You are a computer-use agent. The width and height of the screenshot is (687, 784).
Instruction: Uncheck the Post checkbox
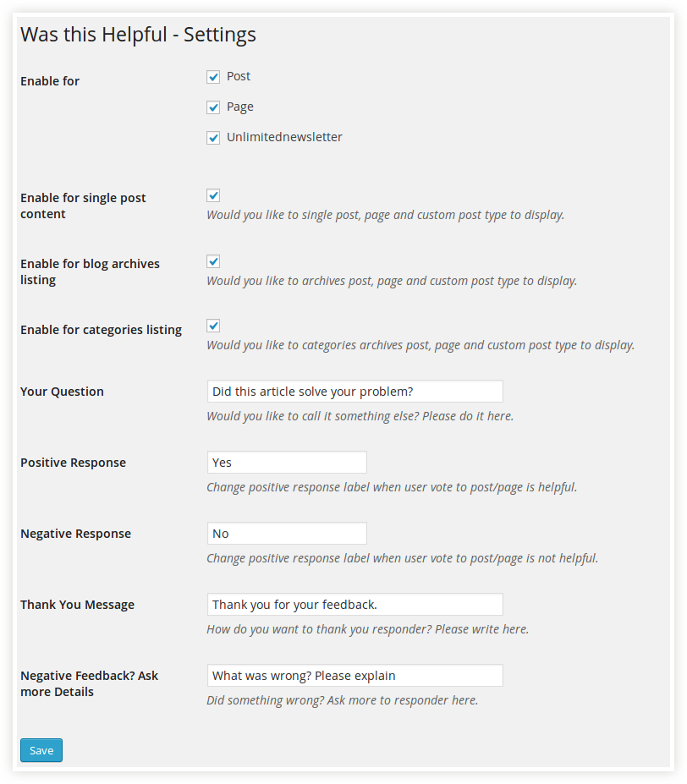coord(213,77)
